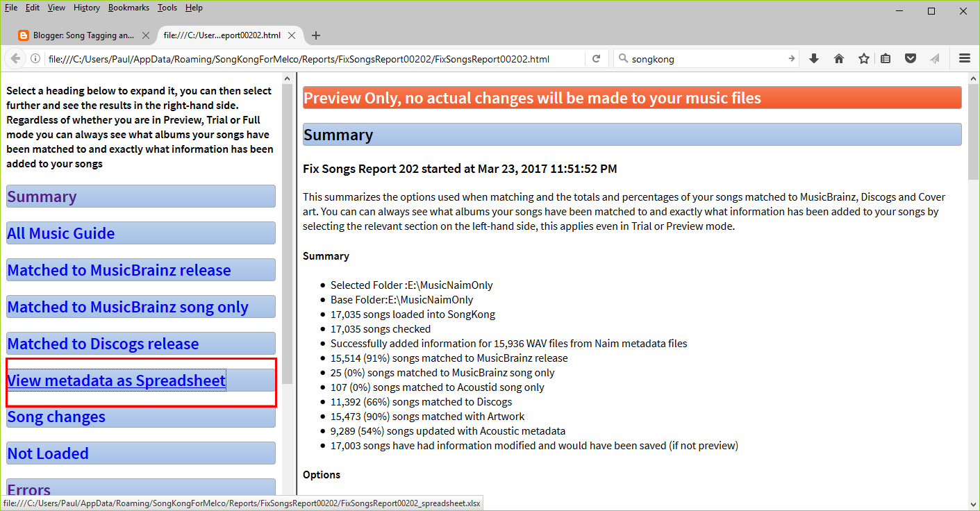Click '15,514 (91%) songs matched to MusicBrainz release'
980x511 pixels.
(449, 358)
